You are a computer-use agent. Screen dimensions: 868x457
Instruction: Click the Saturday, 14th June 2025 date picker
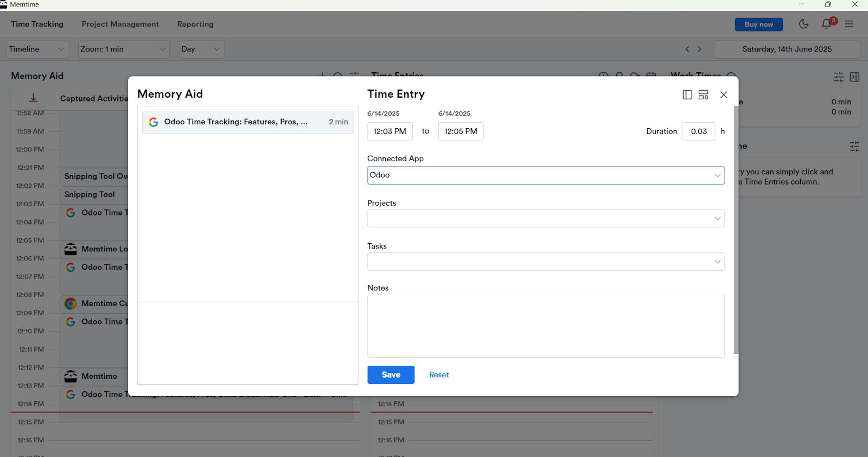tap(787, 49)
